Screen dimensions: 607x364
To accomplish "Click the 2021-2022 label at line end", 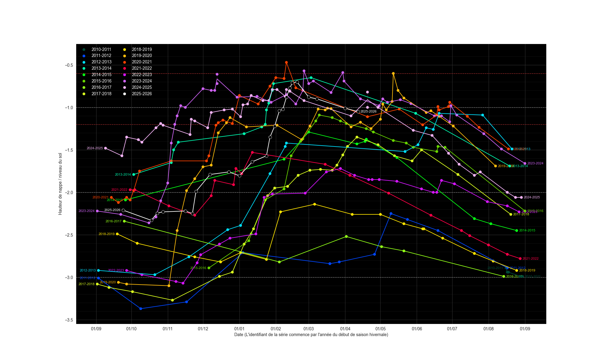I will pos(531,258).
